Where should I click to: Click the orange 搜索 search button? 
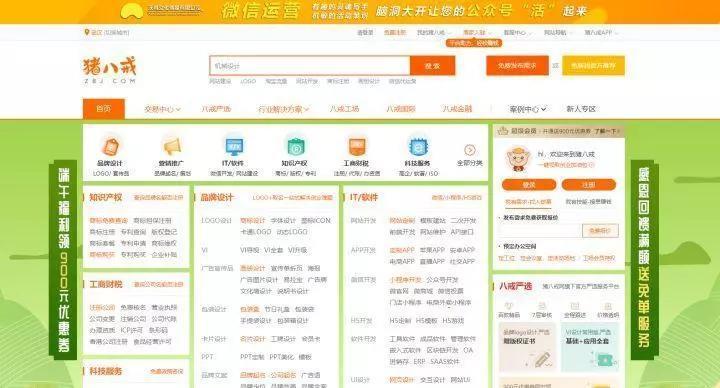(x=433, y=66)
